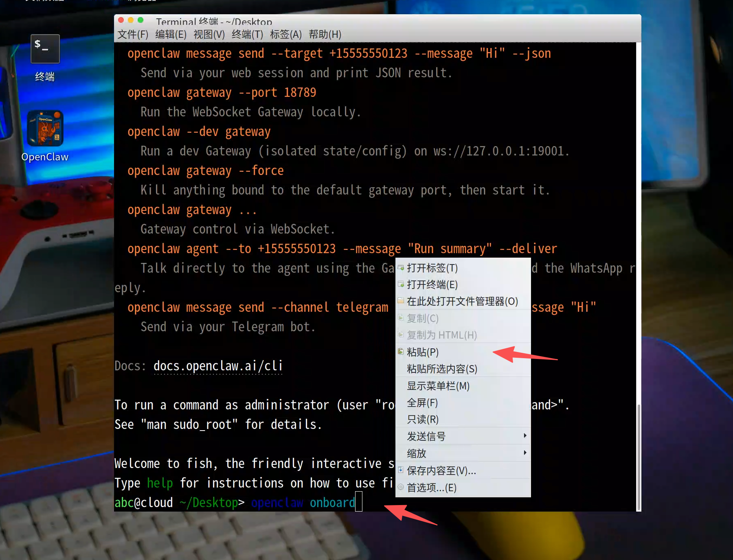Click the red close window dot
The image size is (733, 560).
[x=121, y=20]
